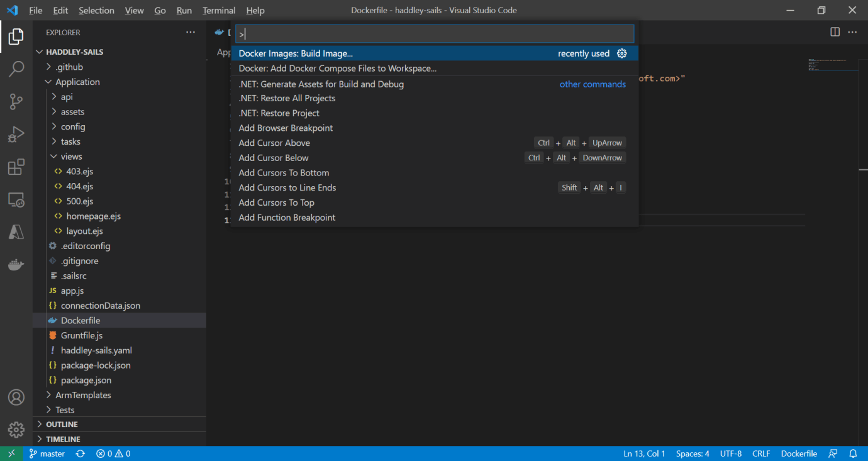Select Add Cursor Above command
The image size is (868, 461).
[x=435, y=143]
